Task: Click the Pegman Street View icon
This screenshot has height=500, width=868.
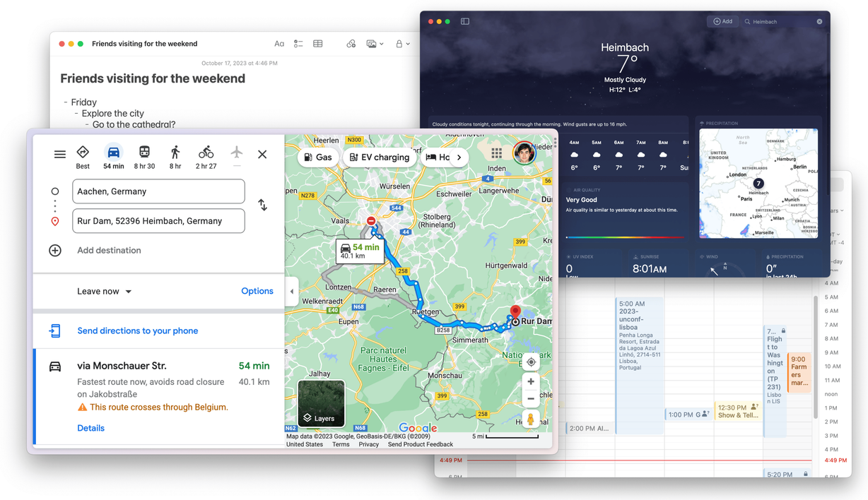Action: pos(530,419)
